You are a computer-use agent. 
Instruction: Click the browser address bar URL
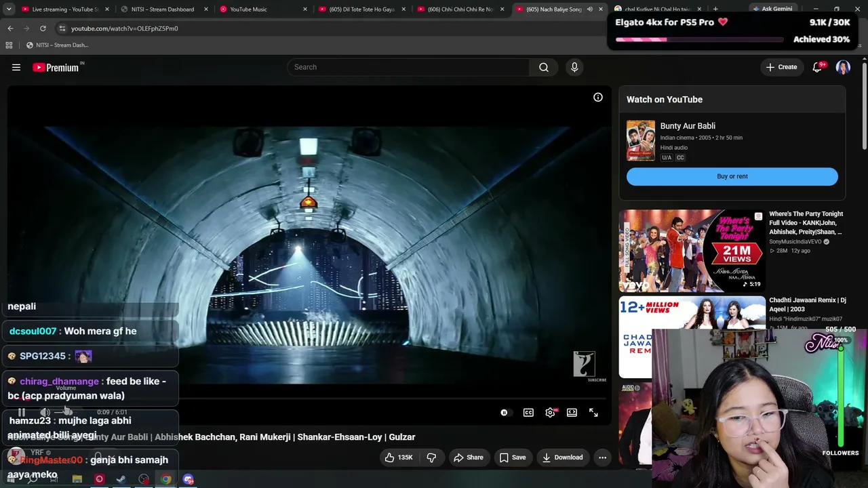[125, 28]
